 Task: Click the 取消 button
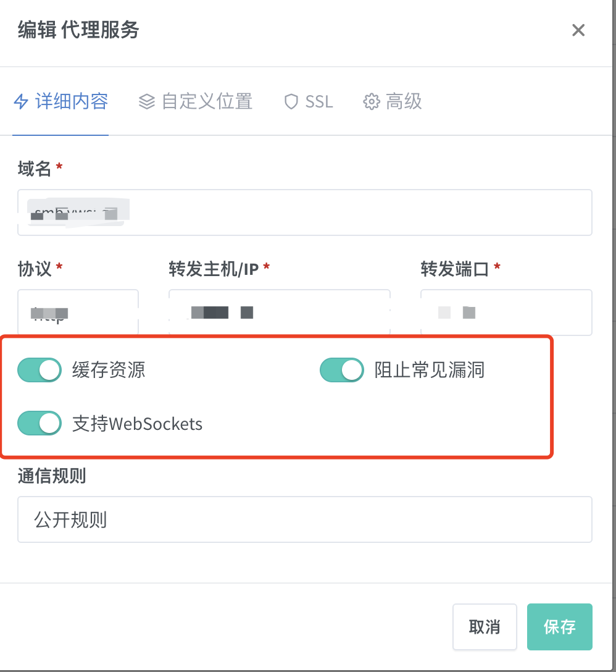485,627
